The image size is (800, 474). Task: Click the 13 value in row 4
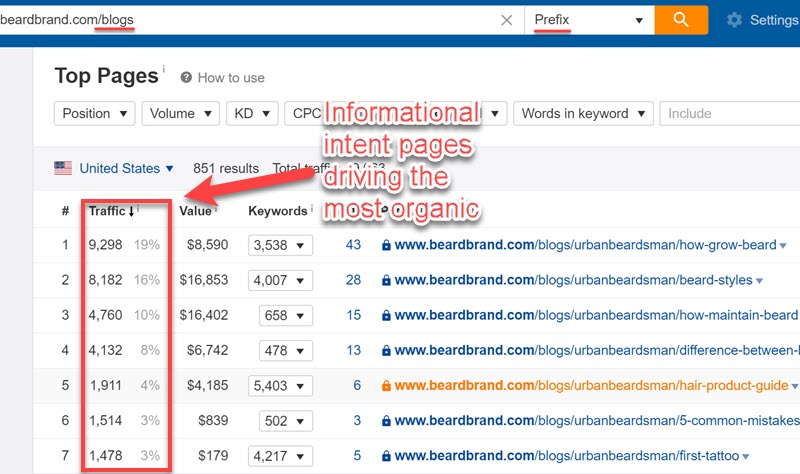[x=354, y=351]
